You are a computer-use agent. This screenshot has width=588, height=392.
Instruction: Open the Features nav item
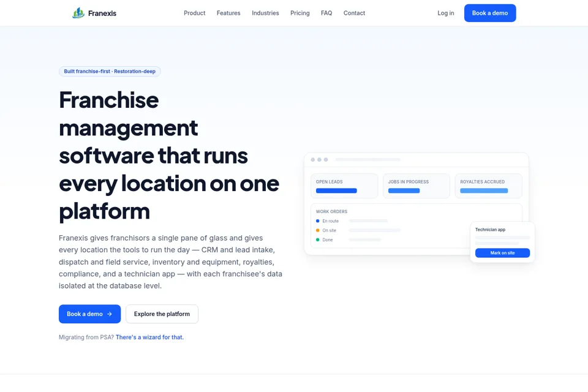point(228,13)
